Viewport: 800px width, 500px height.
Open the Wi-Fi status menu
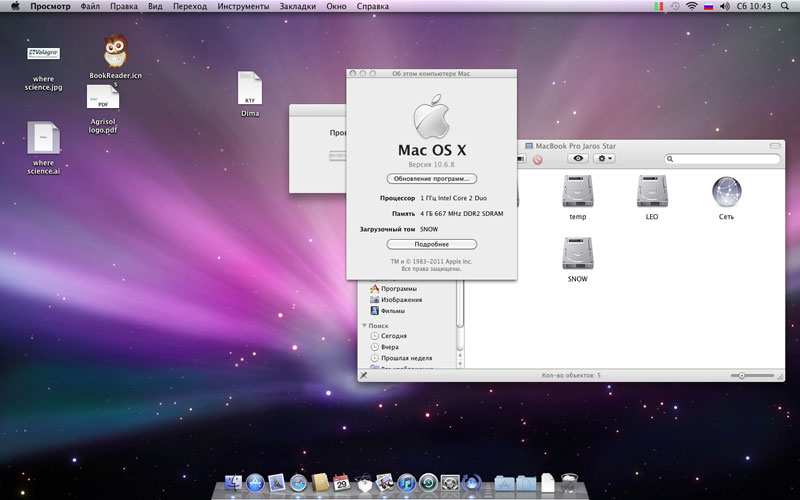point(692,6)
